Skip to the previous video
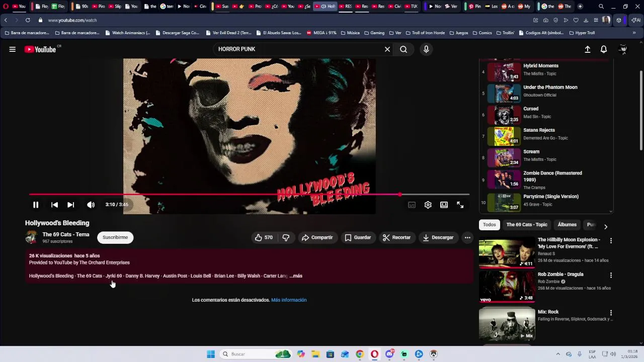The width and height of the screenshot is (644, 362). coord(54,205)
